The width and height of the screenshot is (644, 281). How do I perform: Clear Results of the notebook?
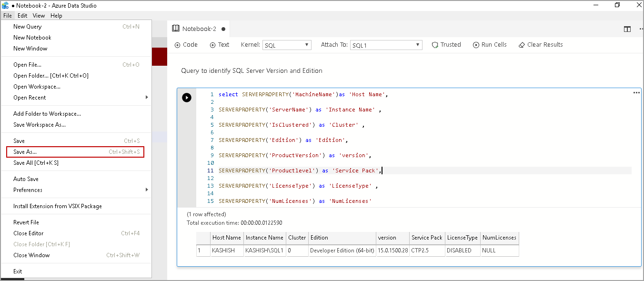tap(541, 45)
